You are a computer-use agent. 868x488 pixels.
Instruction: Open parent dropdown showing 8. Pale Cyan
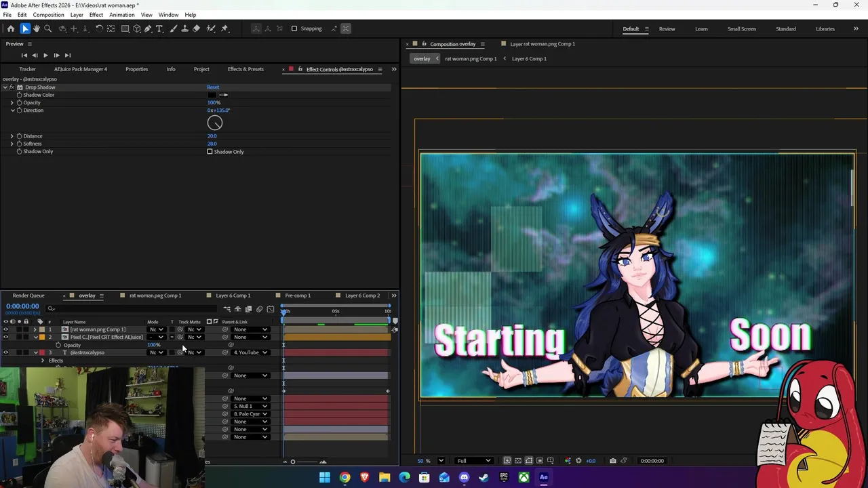click(x=250, y=414)
